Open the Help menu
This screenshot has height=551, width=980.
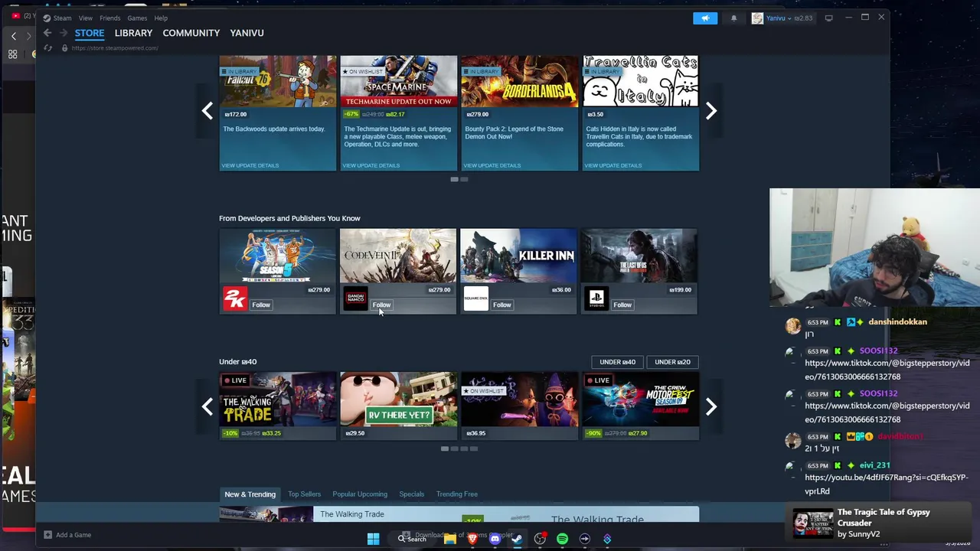coord(161,18)
